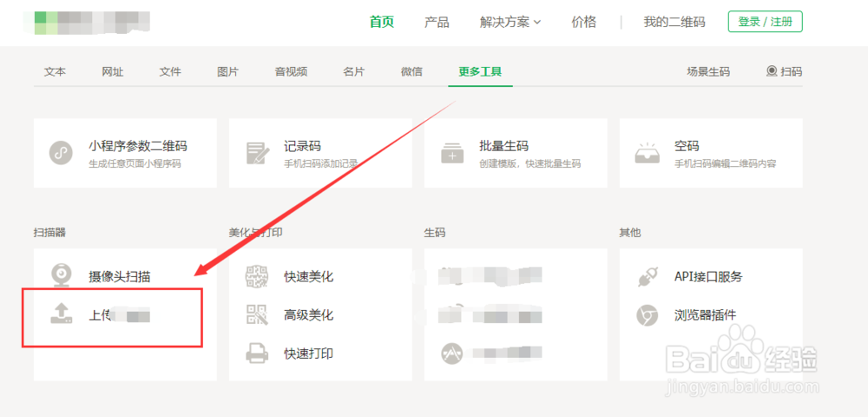Click the 手机扫码添加记录 description text

pos(320,164)
